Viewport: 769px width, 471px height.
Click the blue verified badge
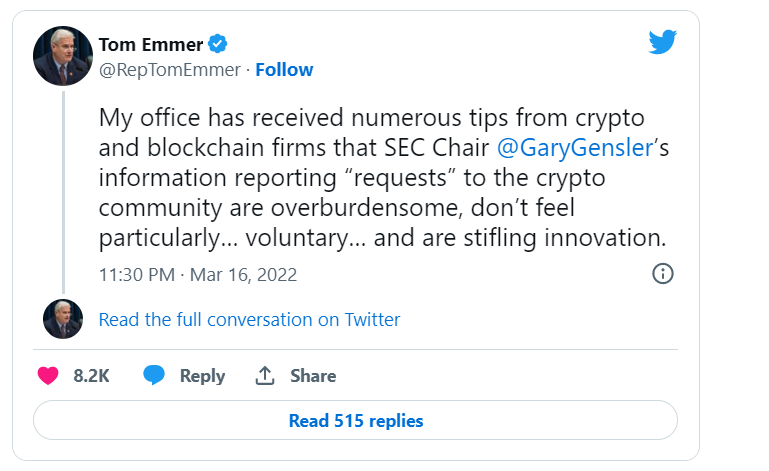[x=218, y=43]
